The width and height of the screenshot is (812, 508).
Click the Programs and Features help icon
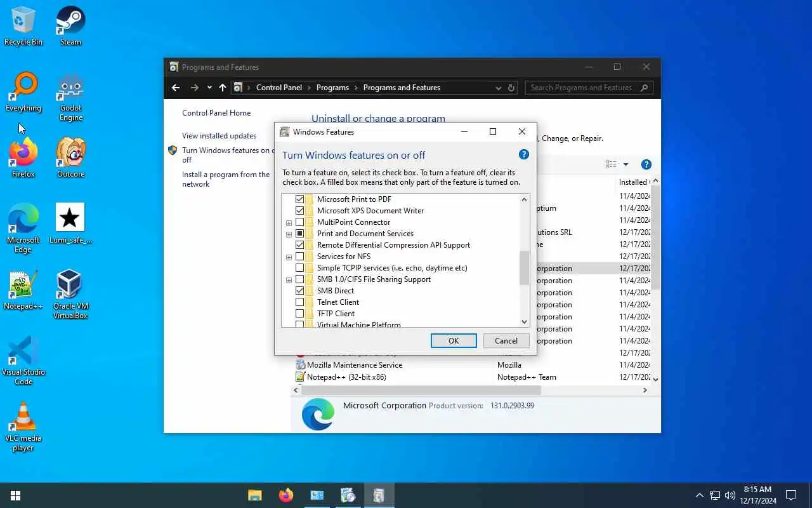point(646,164)
